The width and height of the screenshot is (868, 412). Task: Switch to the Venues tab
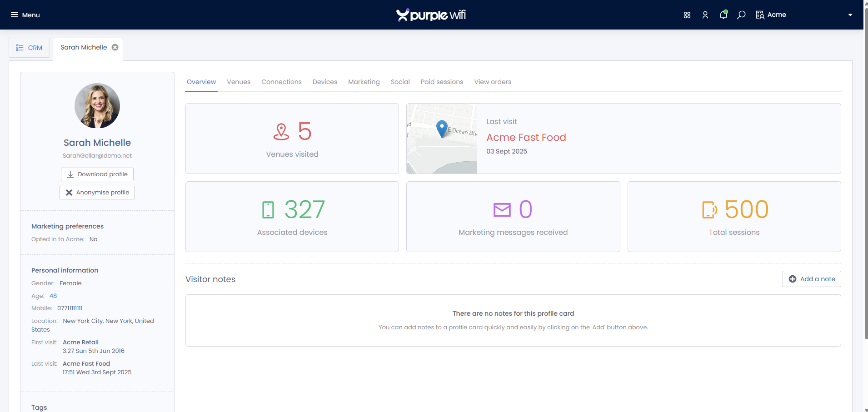point(239,82)
